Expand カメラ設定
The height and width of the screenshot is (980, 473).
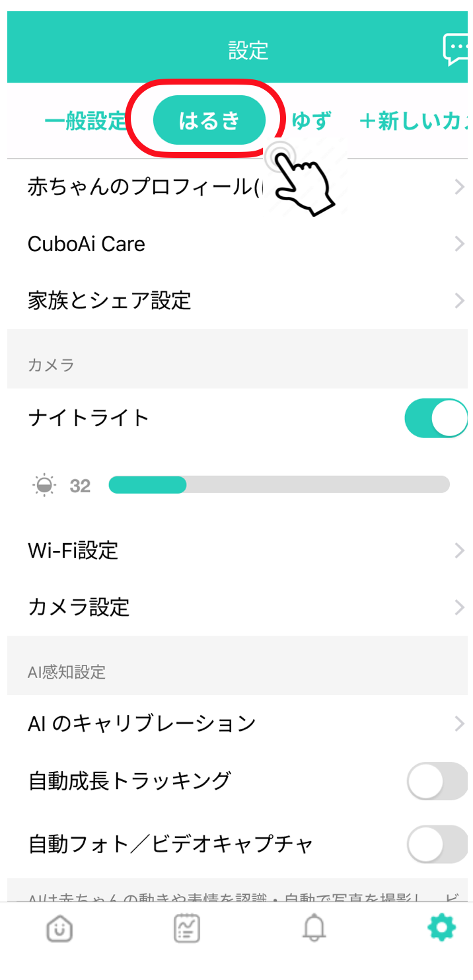click(459, 607)
